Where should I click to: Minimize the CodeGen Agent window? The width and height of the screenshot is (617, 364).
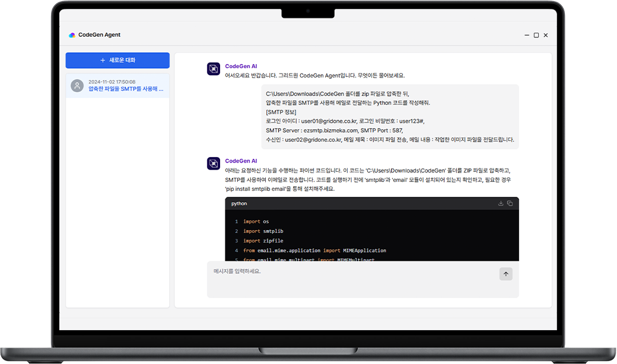pyautogui.click(x=527, y=35)
